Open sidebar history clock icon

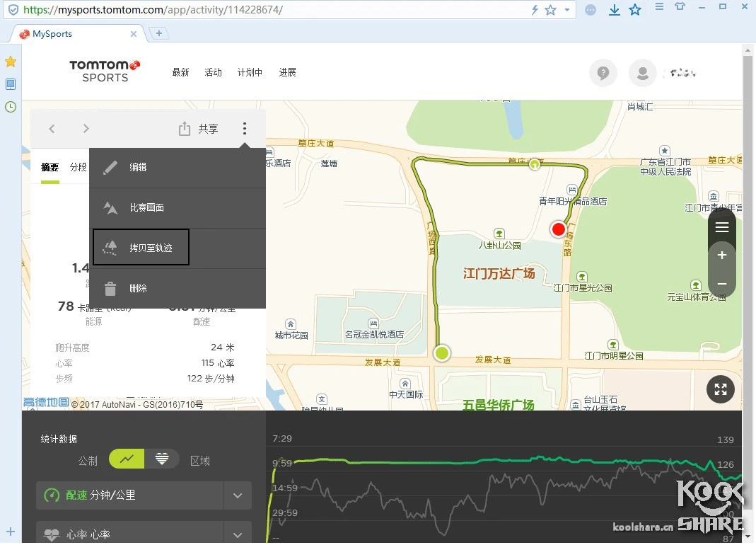[x=11, y=107]
